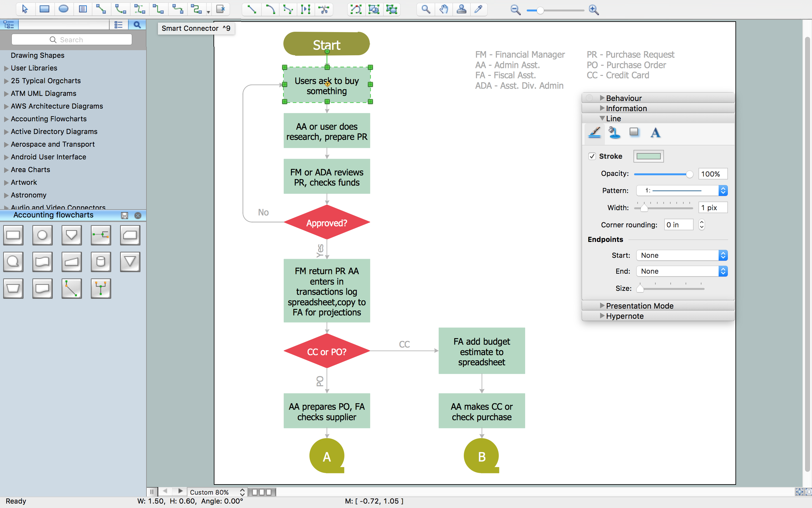Choose the Direct Connector tool
Viewport: 812px width, 508px height.
pos(101,9)
